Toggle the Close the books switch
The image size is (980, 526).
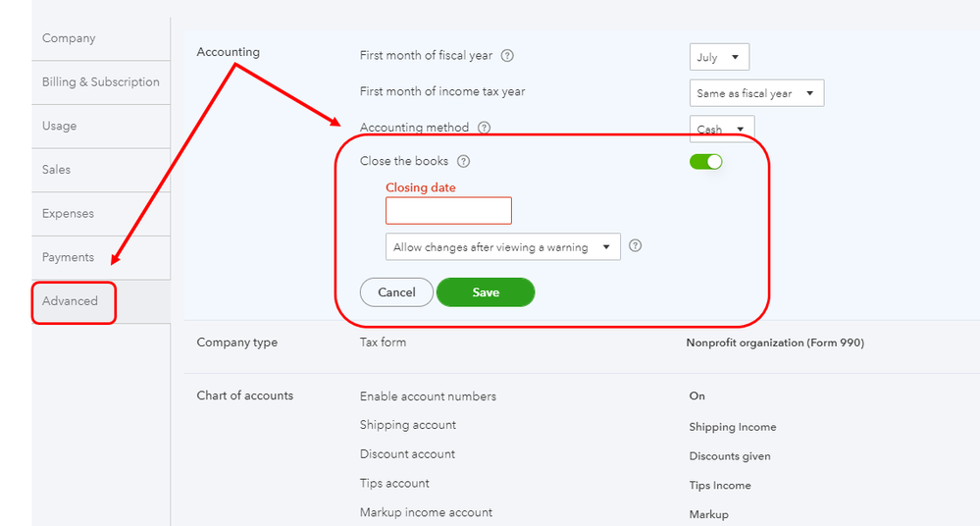click(705, 161)
